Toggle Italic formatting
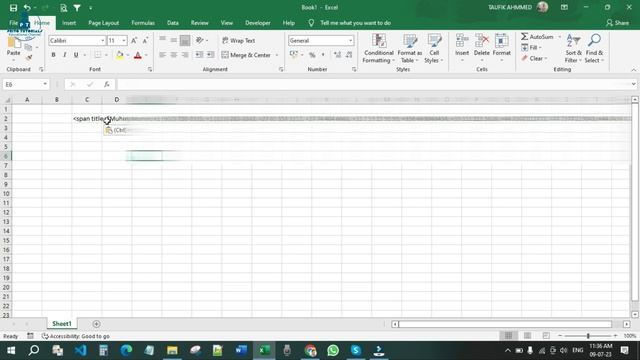The width and height of the screenshot is (640, 360). click(x=64, y=55)
